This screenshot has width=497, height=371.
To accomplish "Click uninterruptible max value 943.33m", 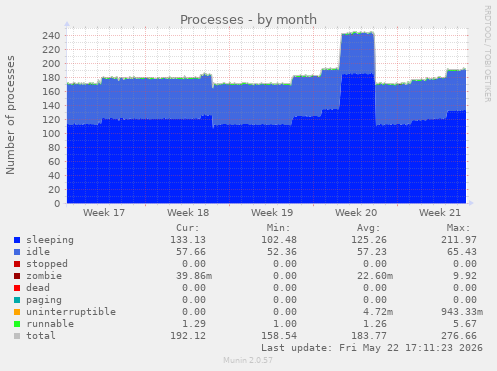I will pos(462,312).
